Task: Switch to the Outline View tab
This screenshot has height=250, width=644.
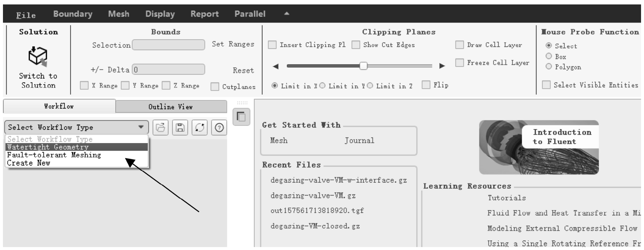Action: tap(171, 107)
